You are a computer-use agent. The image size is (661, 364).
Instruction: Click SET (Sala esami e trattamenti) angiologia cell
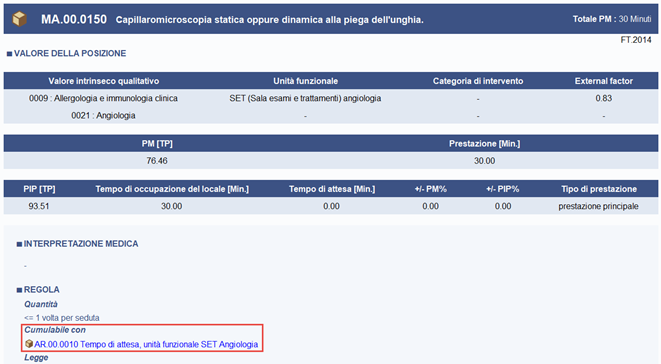[305, 98]
